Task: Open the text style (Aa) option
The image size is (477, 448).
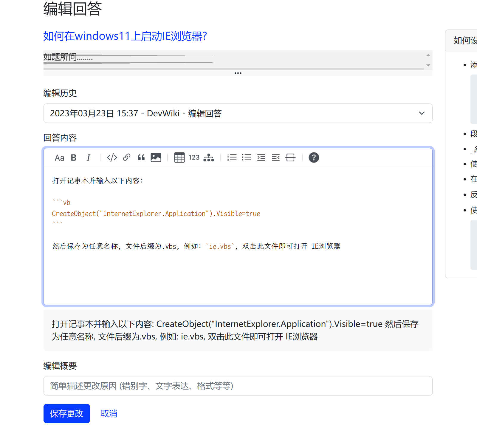Action: [x=59, y=157]
